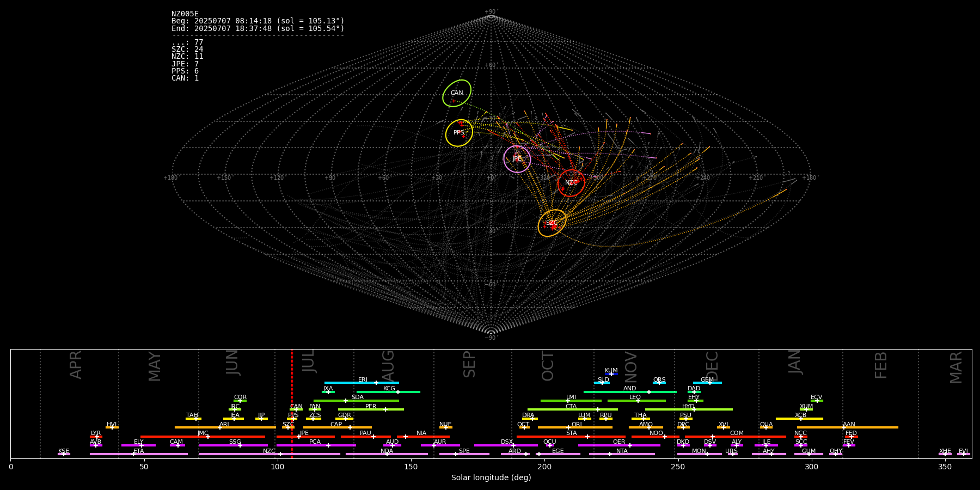Select the ERI cyan bar in timeline

pos(362,383)
